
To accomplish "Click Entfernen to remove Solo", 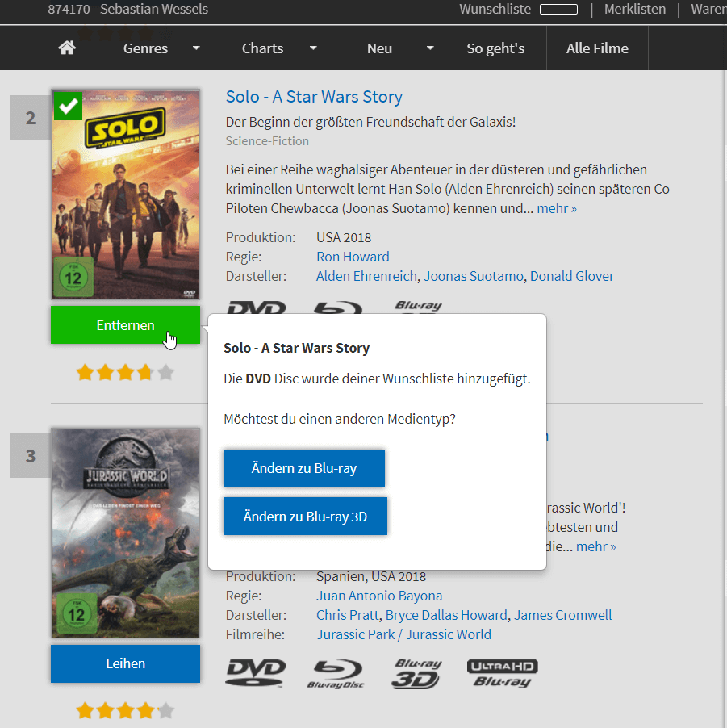I will [x=125, y=325].
